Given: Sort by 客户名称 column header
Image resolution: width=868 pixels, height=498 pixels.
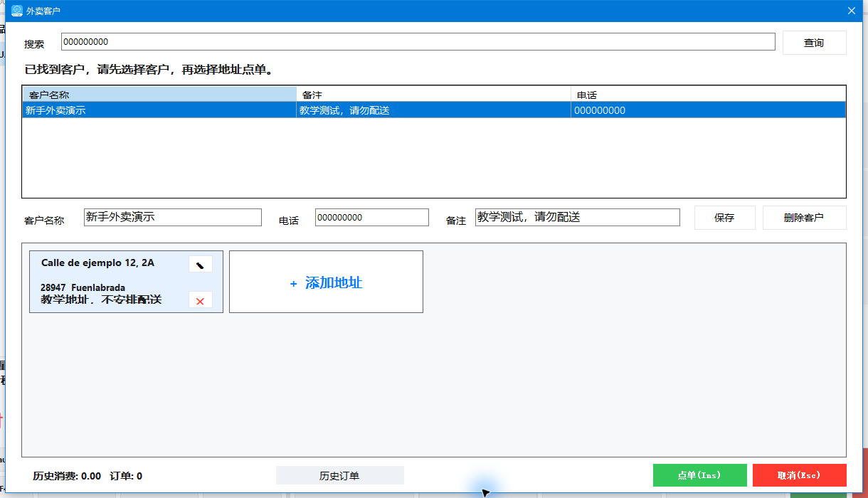Looking at the screenshot, I should pos(159,95).
